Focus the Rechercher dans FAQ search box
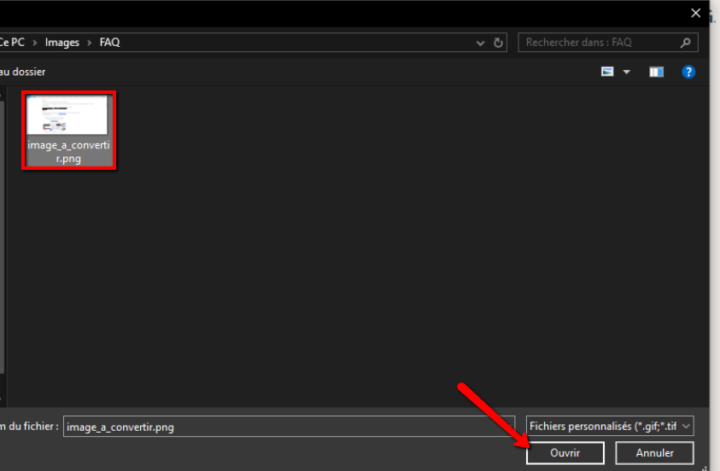 pos(598,43)
